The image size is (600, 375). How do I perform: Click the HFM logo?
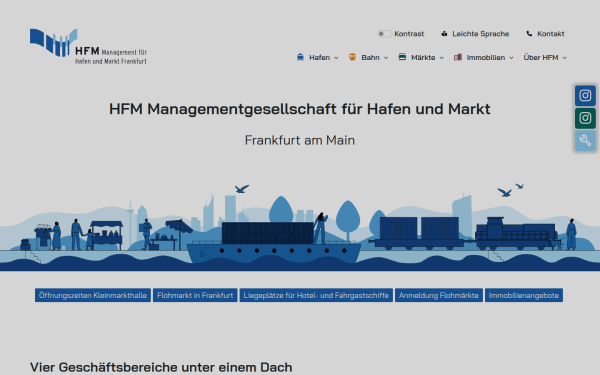tap(88, 46)
